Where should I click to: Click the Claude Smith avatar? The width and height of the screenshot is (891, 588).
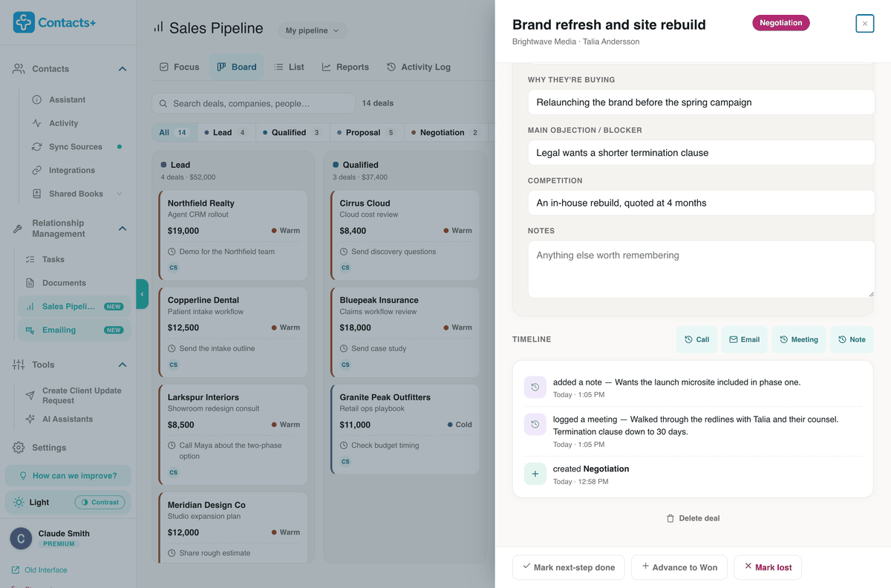tap(20, 538)
